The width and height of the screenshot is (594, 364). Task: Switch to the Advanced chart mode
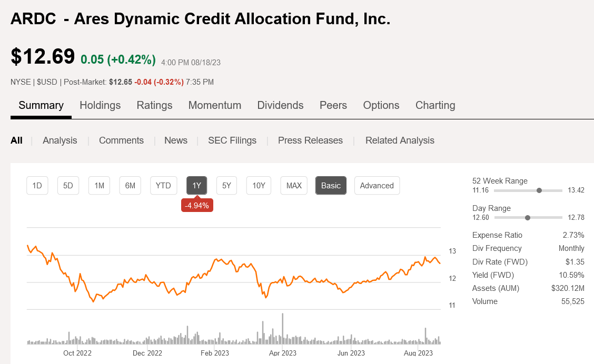point(377,185)
